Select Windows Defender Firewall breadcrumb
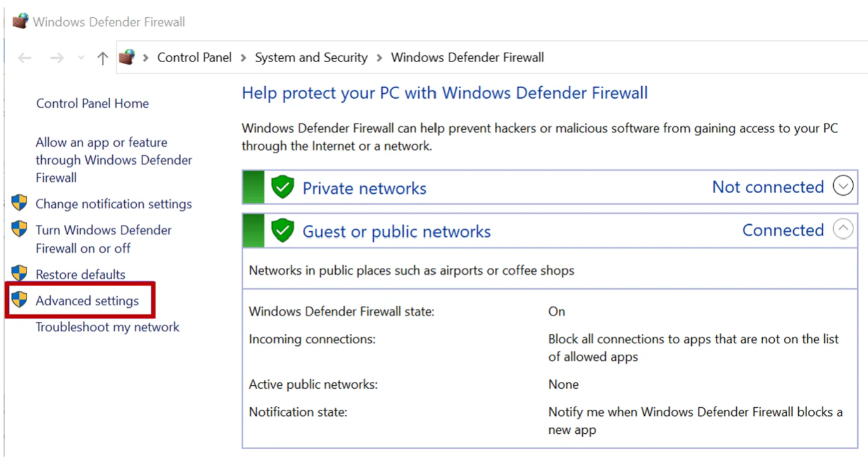The height and width of the screenshot is (475, 868). pyautogui.click(x=468, y=58)
